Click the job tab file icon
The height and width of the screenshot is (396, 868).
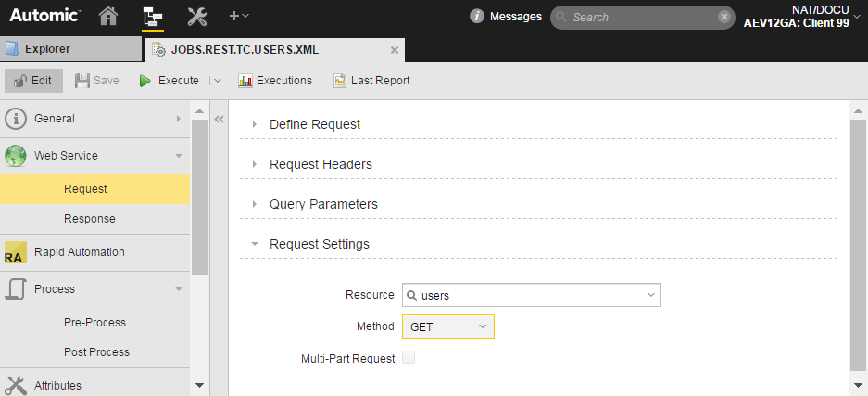[x=159, y=50]
